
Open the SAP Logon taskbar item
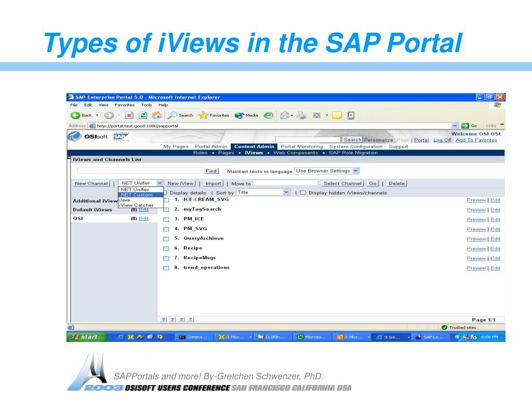point(430,337)
